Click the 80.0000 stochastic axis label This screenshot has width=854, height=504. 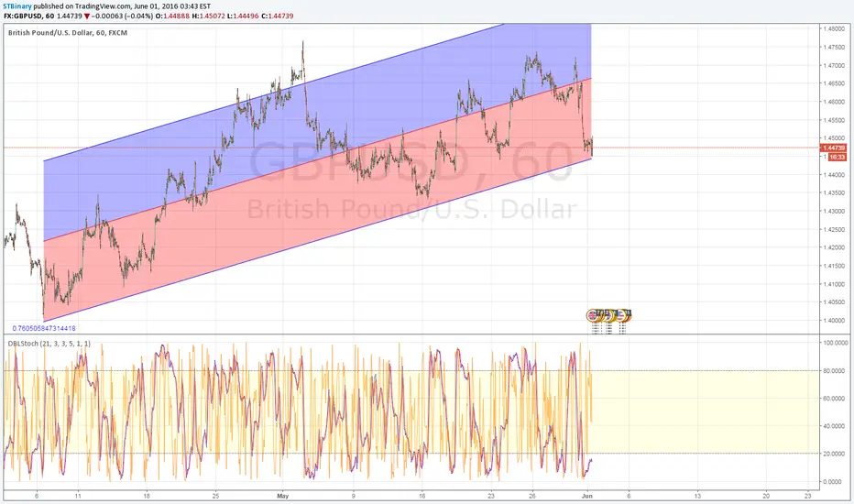pyautogui.click(x=836, y=371)
